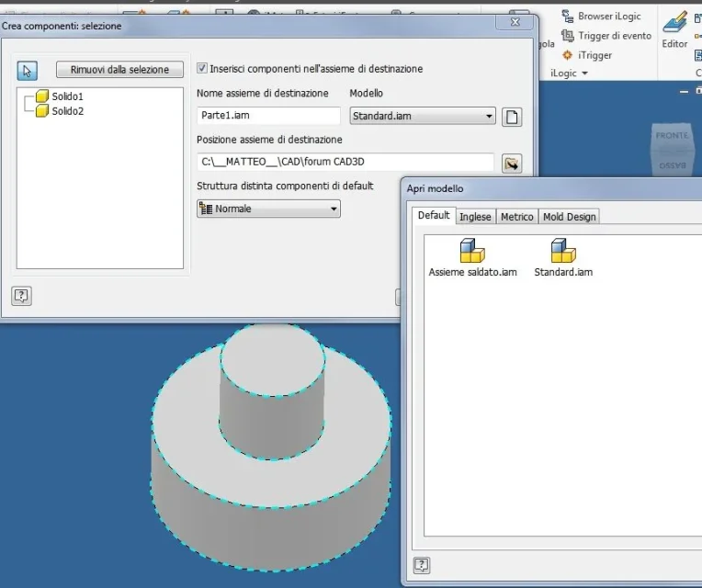Image resolution: width=702 pixels, height=588 pixels.
Task: Click the Nome assieme di destinazione field
Action: (x=268, y=116)
